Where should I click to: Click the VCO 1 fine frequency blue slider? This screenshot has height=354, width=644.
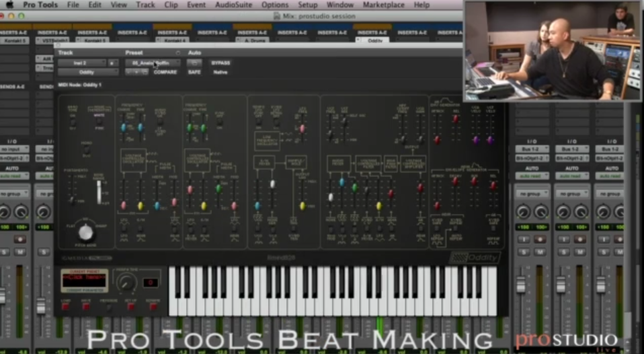pyautogui.click(x=140, y=127)
